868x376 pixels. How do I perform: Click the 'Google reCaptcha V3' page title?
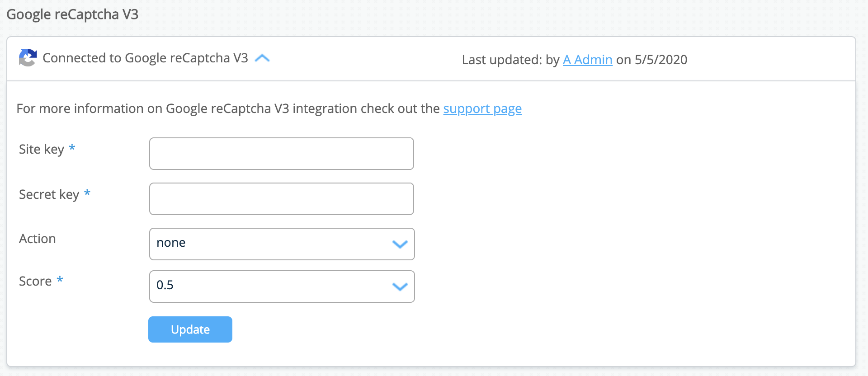[x=72, y=14]
